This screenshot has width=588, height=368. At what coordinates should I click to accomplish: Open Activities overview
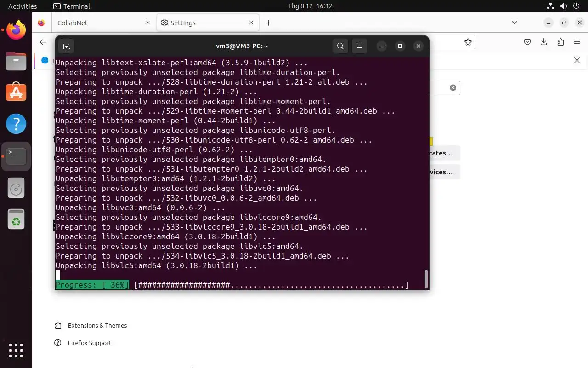tap(23, 6)
